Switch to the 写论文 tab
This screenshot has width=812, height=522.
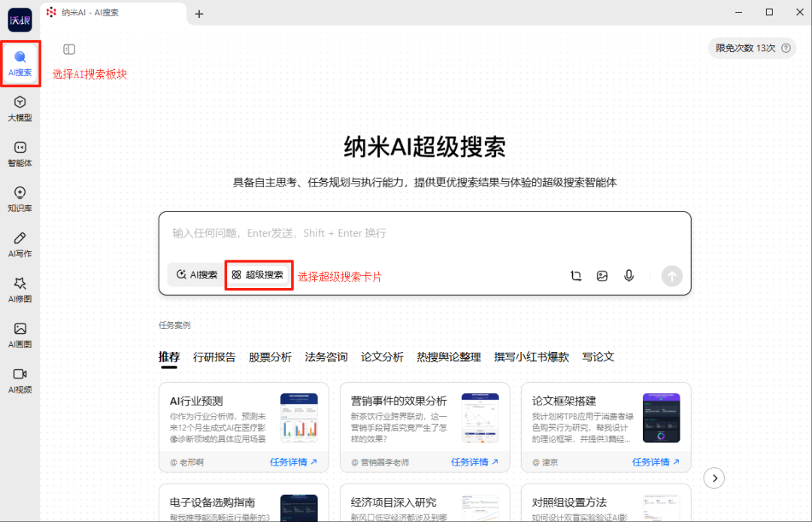pos(598,357)
